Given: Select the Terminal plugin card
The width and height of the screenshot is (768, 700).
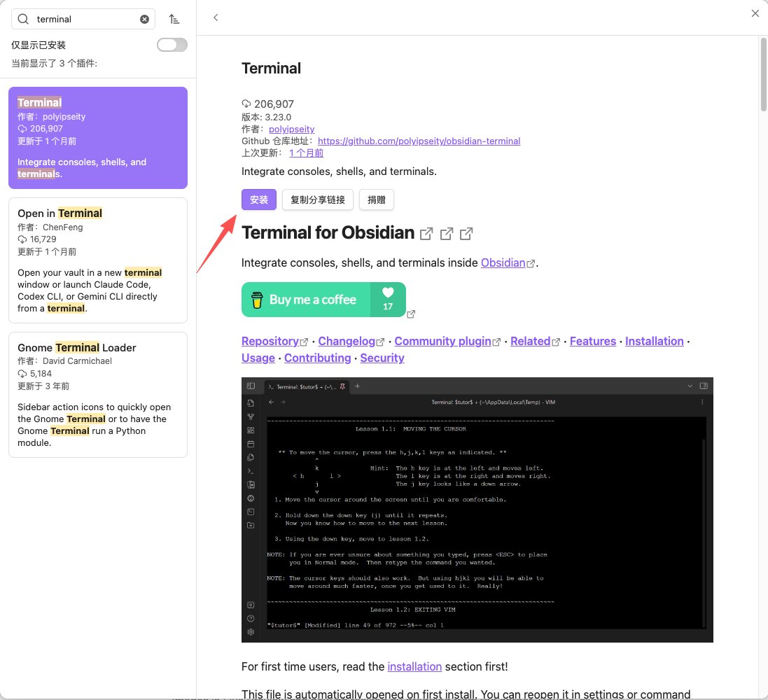Looking at the screenshot, I should click(98, 138).
